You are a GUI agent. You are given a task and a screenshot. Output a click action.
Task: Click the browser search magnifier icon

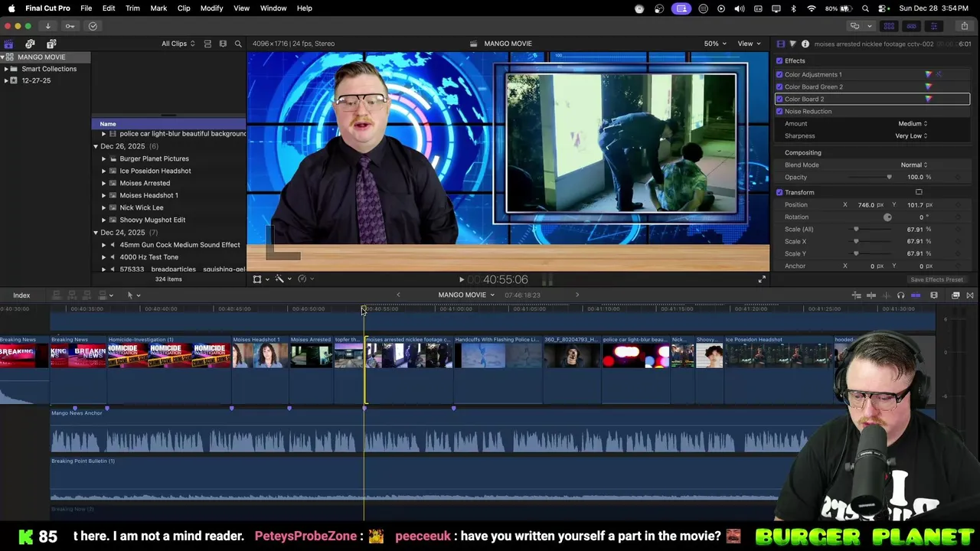(238, 44)
